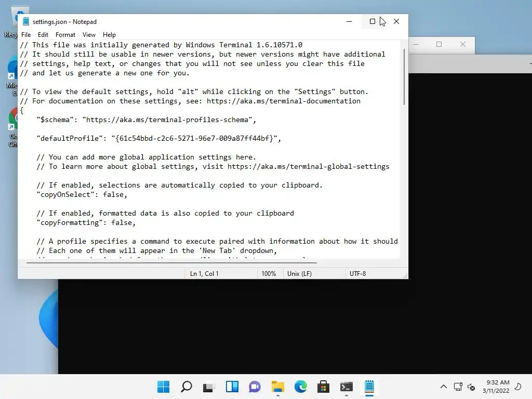Click the resize grip in Notepad's status bar corner
This screenshot has height=399, width=532.
click(x=405, y=276)
